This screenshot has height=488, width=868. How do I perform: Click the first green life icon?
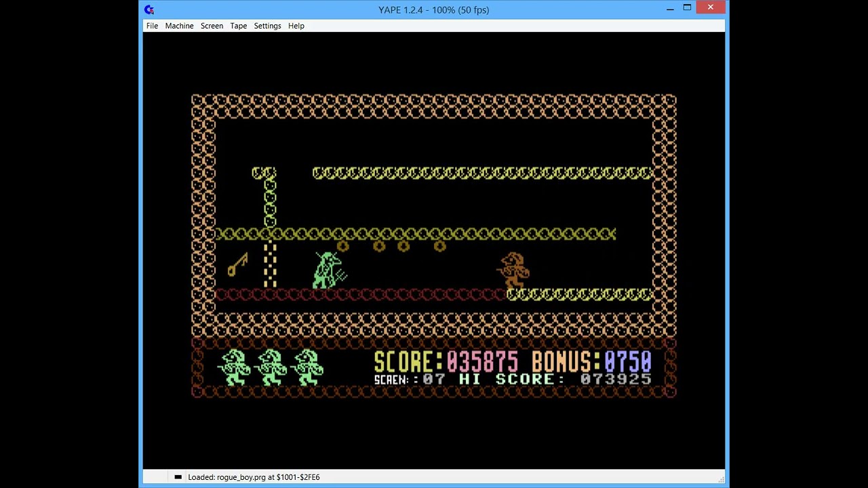[234, 367]
